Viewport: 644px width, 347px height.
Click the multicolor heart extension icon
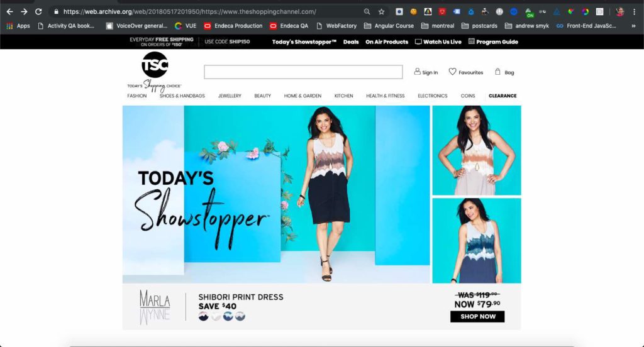(x=571, y=12)
